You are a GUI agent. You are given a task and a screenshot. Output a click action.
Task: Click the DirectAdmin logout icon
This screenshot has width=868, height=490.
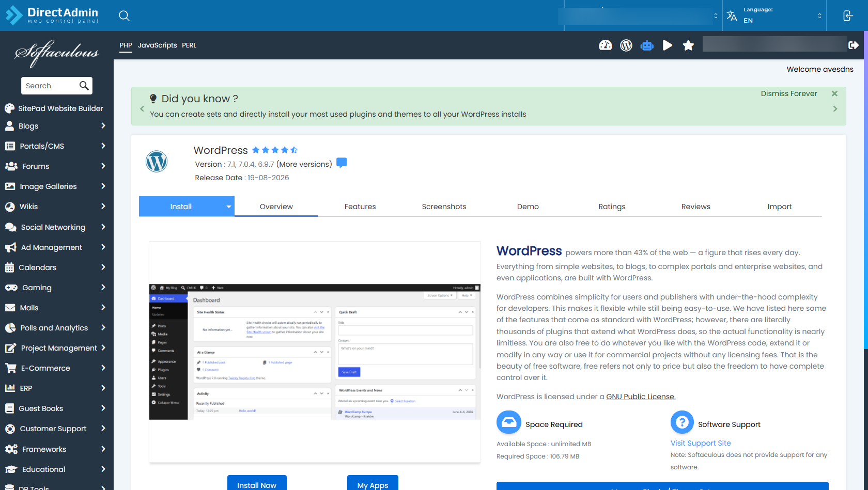[848, 15]
